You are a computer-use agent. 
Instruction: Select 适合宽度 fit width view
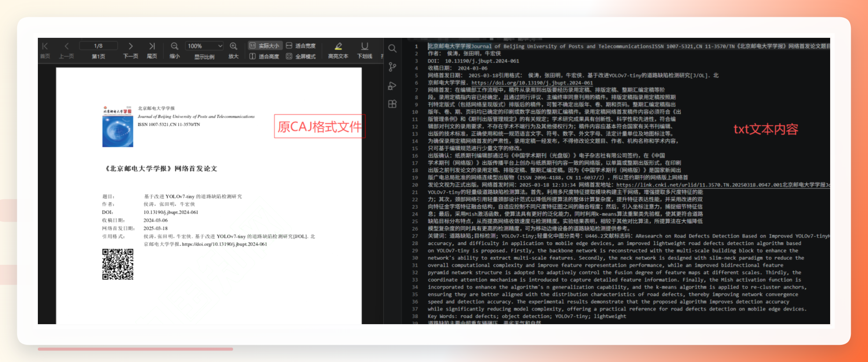click(x=301, y=46)
